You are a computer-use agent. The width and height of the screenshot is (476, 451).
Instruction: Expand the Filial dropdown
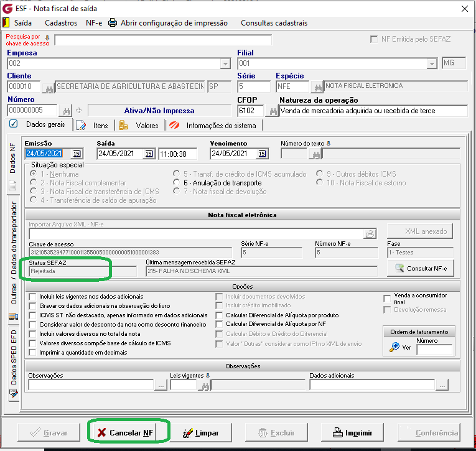431,63
